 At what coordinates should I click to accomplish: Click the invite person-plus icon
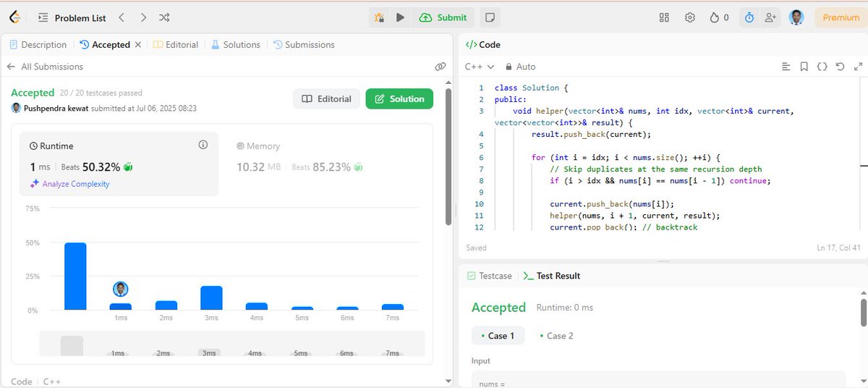click(x=770, y=17)
